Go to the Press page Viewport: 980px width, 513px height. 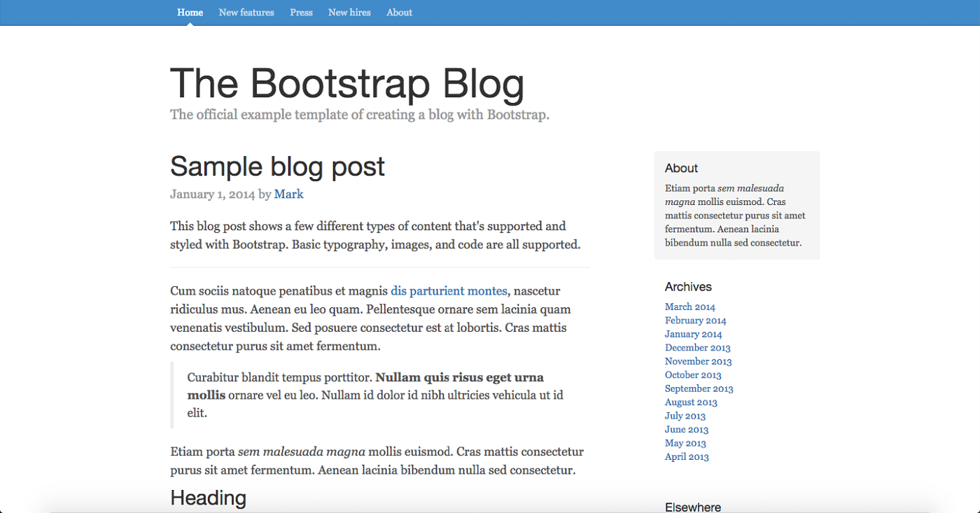tap(301, 12)
